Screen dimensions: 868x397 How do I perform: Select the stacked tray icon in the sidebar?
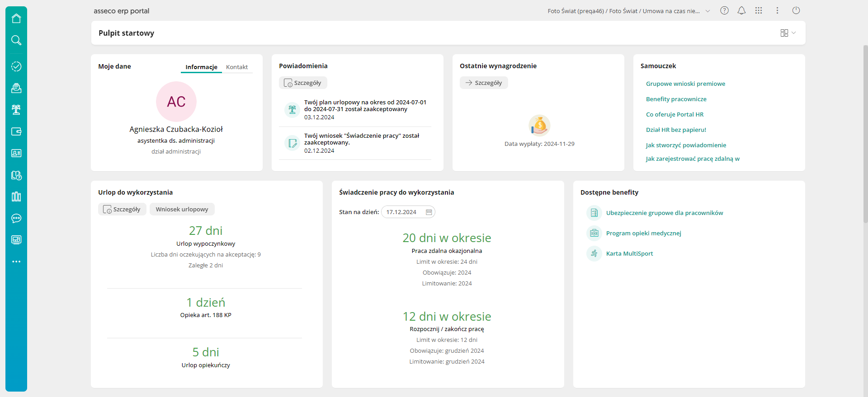click(16, 88)
